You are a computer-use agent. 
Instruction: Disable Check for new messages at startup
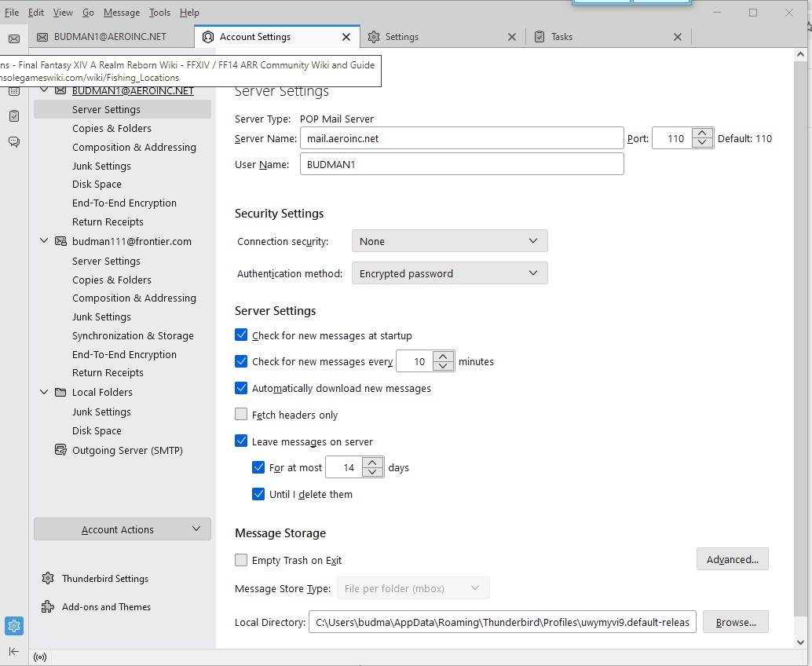[242, 335]
